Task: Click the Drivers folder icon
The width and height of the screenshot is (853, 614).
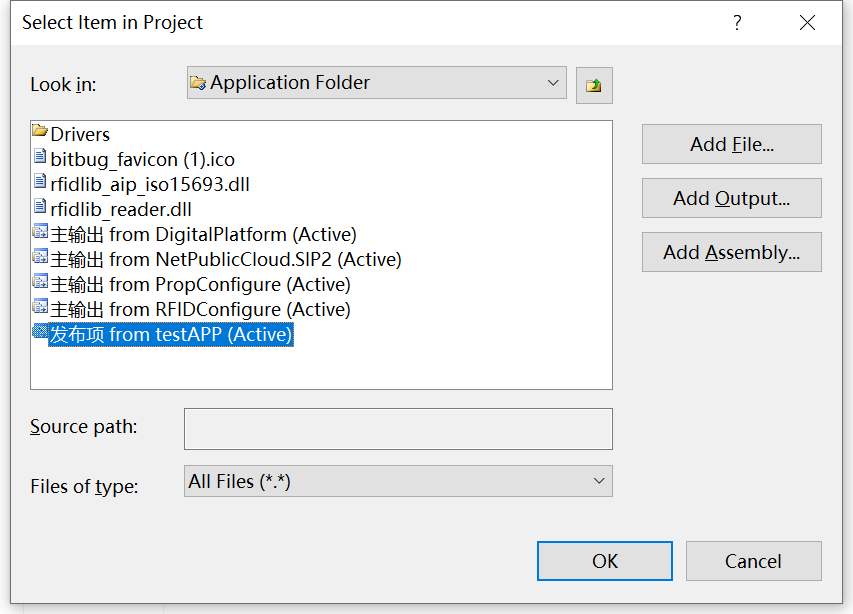Action: pos(40,133)
